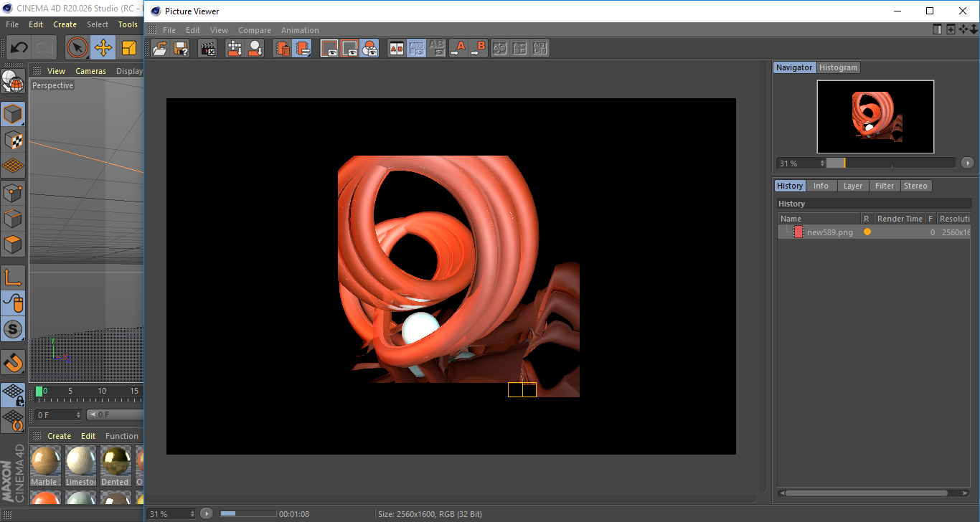
Task: Switch to the Navigator tab
Action: coord(794,67)
